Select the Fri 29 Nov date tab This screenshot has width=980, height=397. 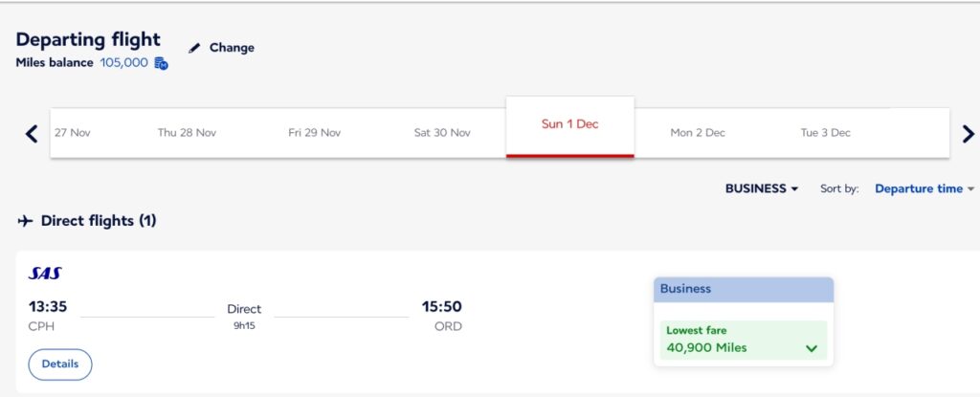point(314,133)
